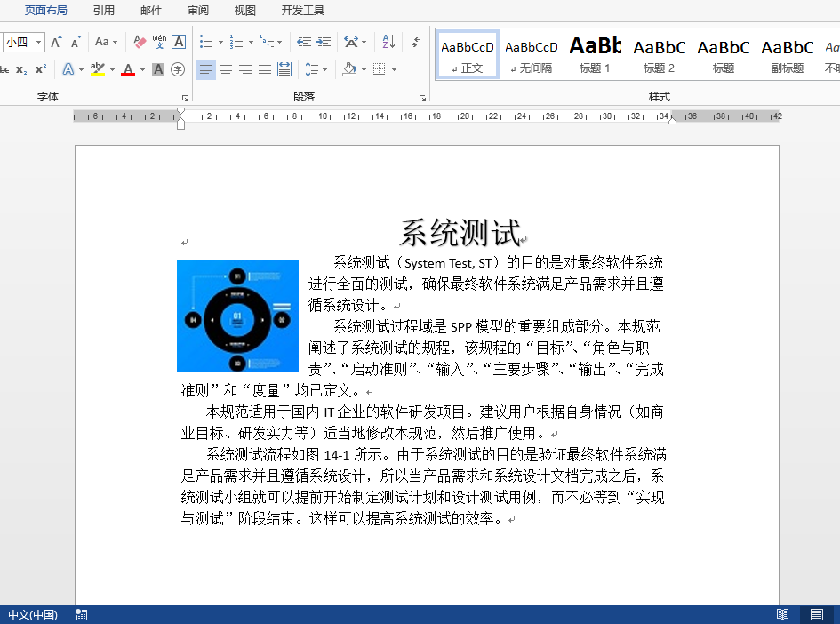Open the font color dropdown arrow
Image resolution: width=840 pixels, height=624 pixels.
tap(141, 69)
